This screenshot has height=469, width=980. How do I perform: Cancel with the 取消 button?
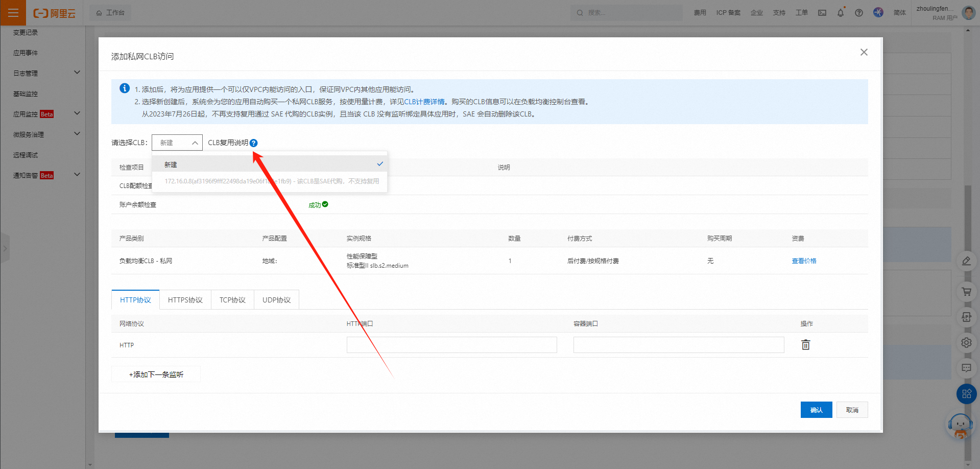point(852,410)
